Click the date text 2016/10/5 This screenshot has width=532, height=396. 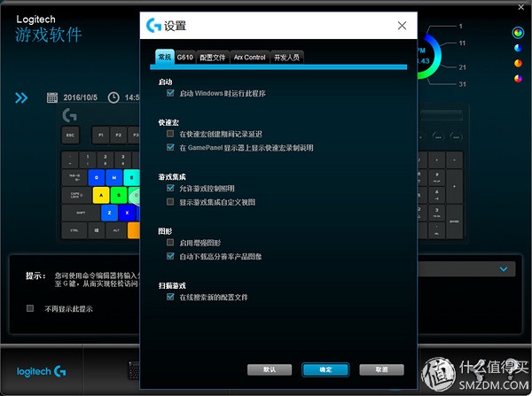click(x=81, y=97)
